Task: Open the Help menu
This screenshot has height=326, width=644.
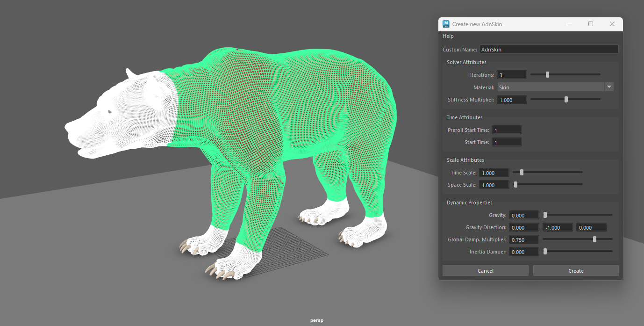Action: (x=448, y=36)
